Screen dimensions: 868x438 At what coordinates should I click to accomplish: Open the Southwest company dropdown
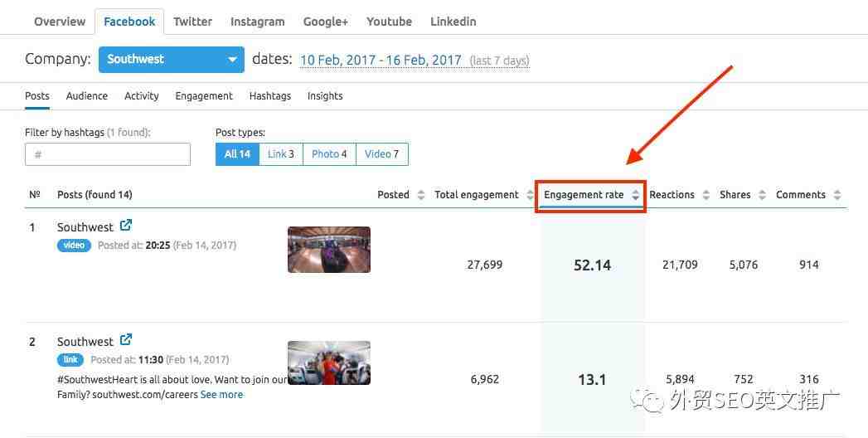pyautogui.click(x=171, y=59)
